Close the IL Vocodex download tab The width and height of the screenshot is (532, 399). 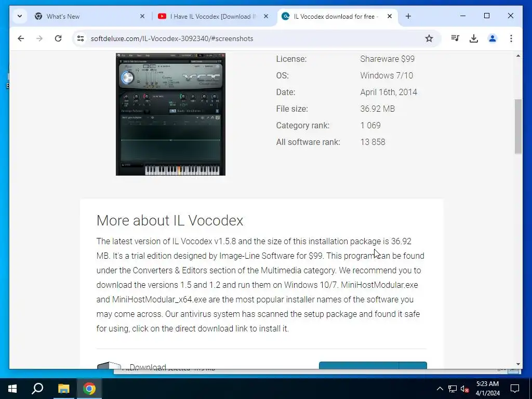[390, 16]
